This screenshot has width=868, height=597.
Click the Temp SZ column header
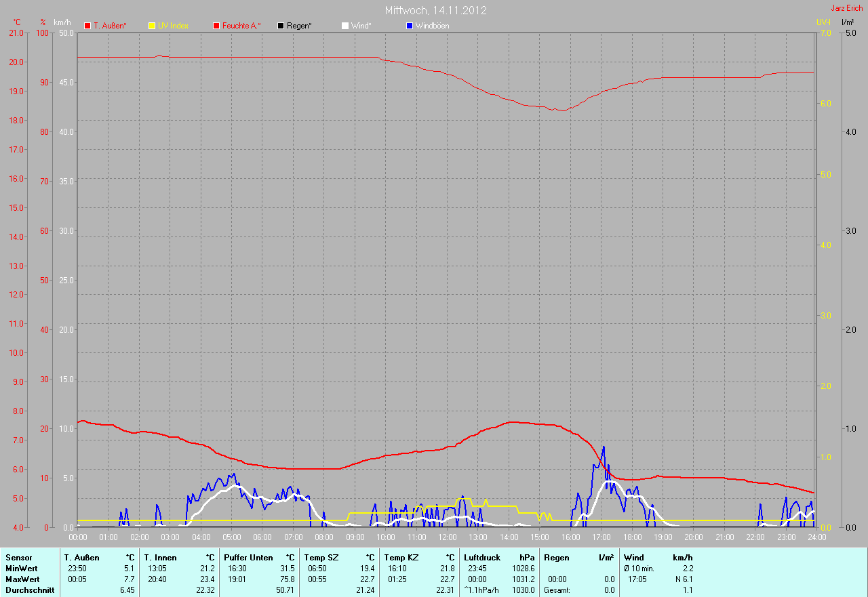tap(321, 558)
